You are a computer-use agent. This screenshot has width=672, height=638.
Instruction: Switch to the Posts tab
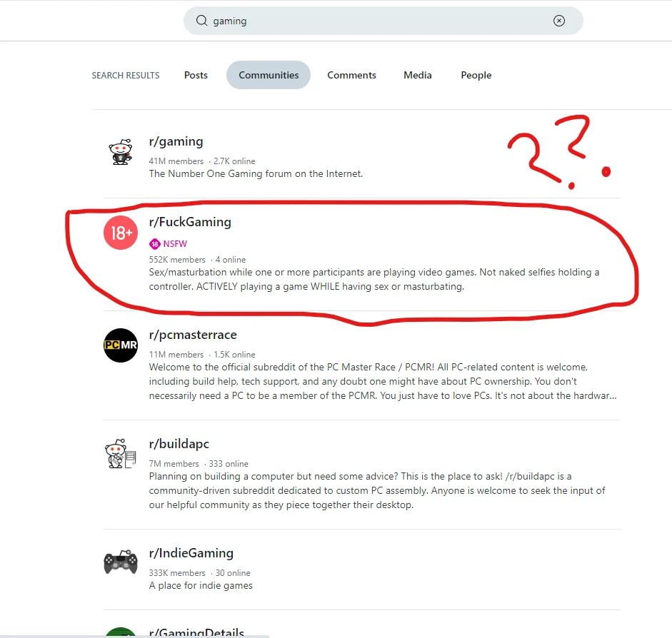coord(196,75)
